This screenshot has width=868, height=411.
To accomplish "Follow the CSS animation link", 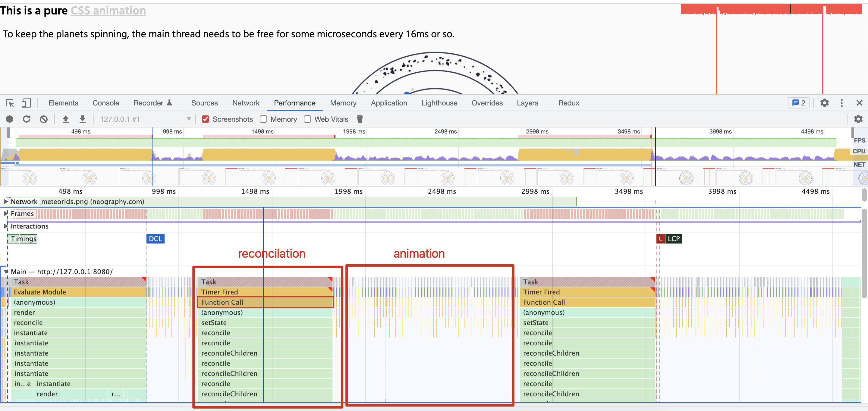I will (x=108, y=11).
